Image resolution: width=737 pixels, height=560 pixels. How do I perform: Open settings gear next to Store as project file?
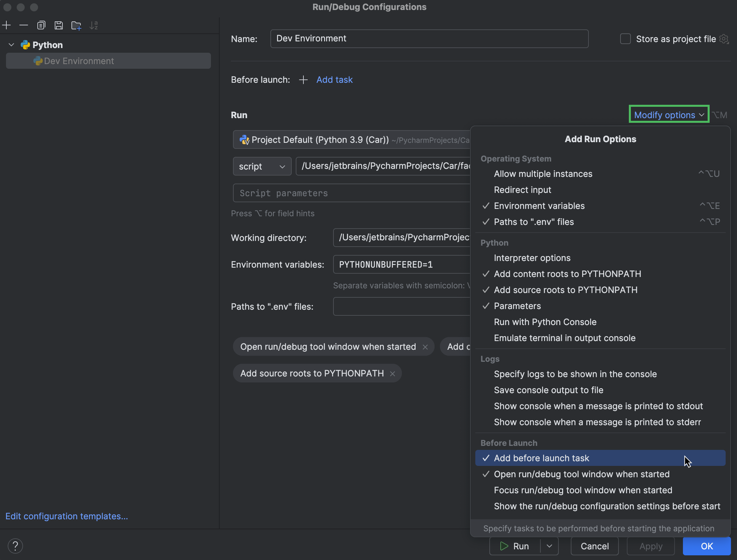[x=724, y=39]
